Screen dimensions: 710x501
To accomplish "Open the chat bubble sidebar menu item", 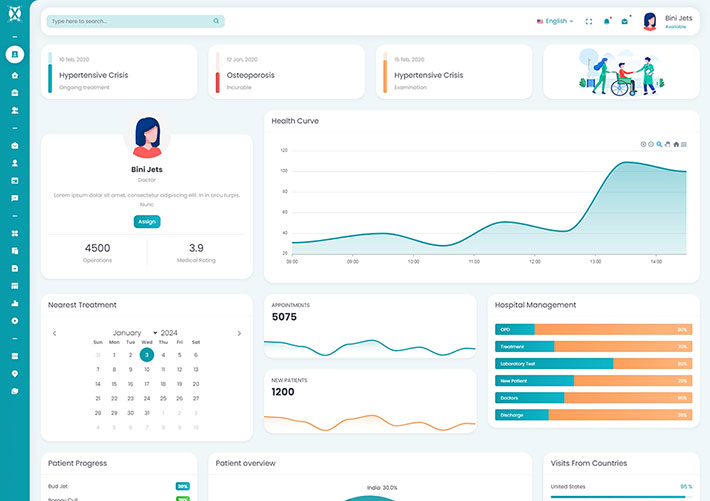I will (x=15, y=198).
